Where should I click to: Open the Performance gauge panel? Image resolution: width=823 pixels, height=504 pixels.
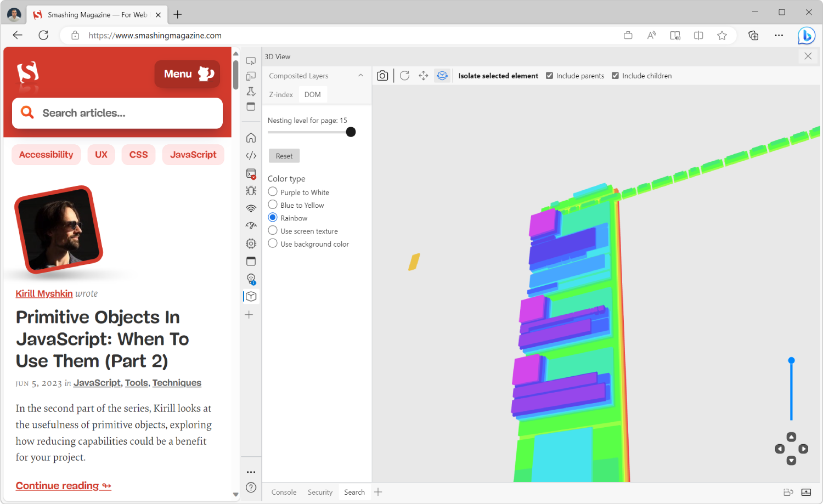251,225
